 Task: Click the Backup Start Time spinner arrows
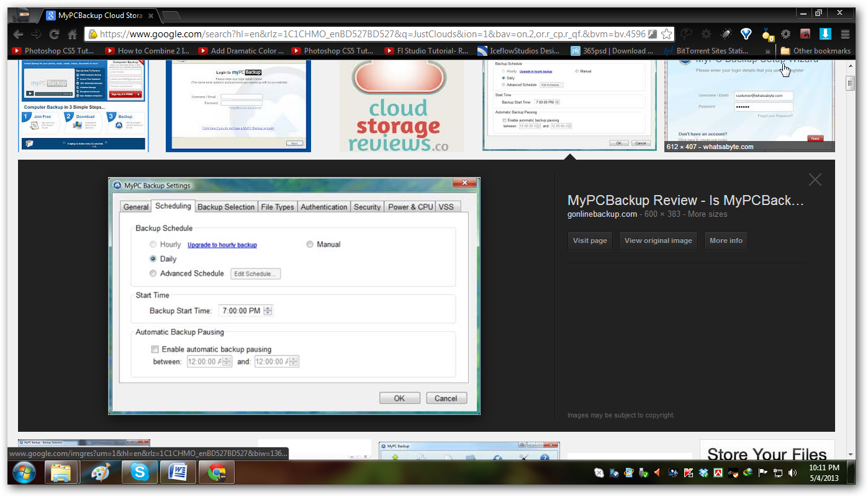pyautogui.click(x=268, y=311)
